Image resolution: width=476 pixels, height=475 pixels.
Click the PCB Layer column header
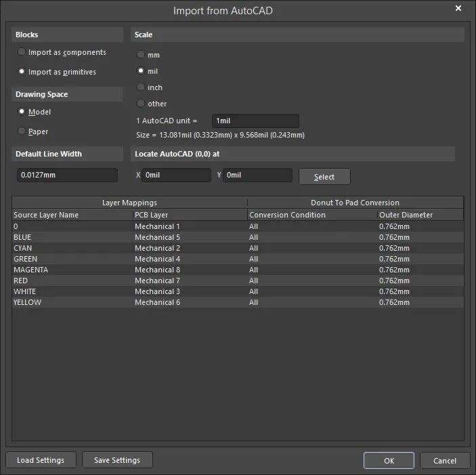point(190,215)
